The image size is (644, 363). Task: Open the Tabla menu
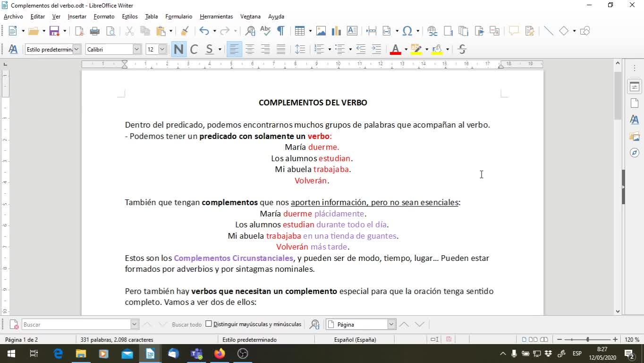click(x=152, y=17)
